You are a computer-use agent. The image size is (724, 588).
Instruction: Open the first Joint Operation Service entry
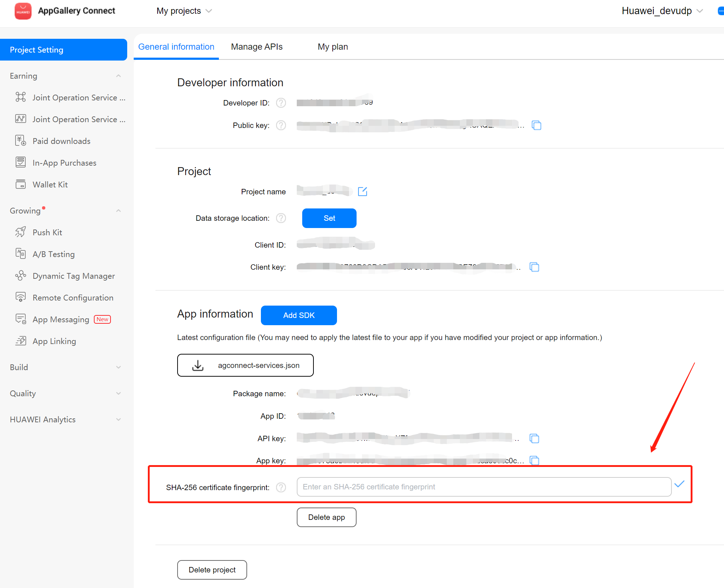click(x=70, y=98)
